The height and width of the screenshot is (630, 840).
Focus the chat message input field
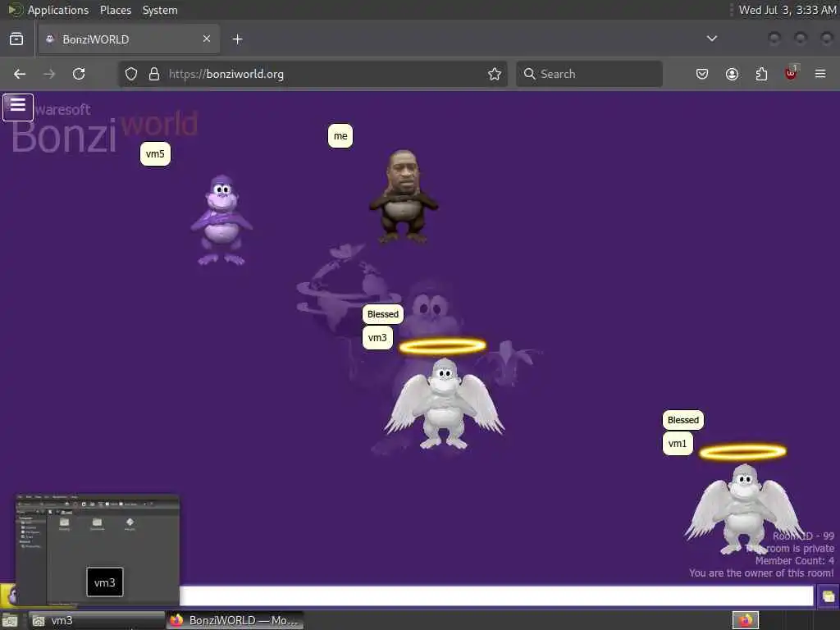[x=496, y=596]
